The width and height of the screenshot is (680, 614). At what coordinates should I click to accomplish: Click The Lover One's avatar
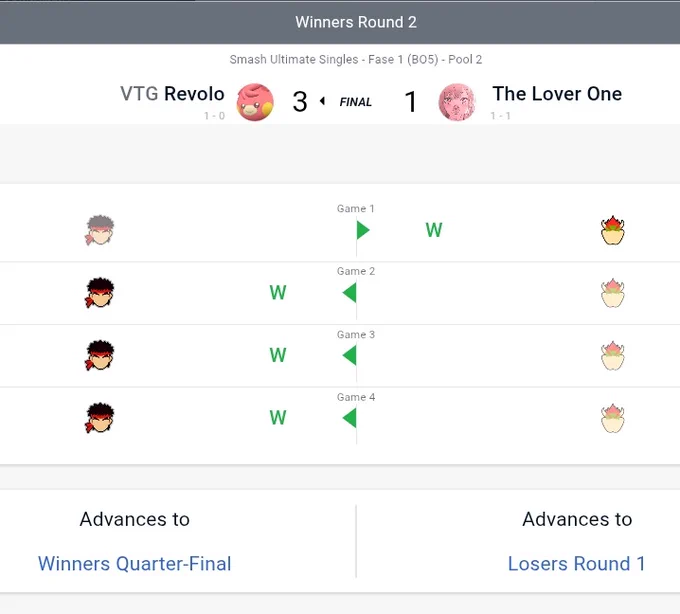[457, 102]
